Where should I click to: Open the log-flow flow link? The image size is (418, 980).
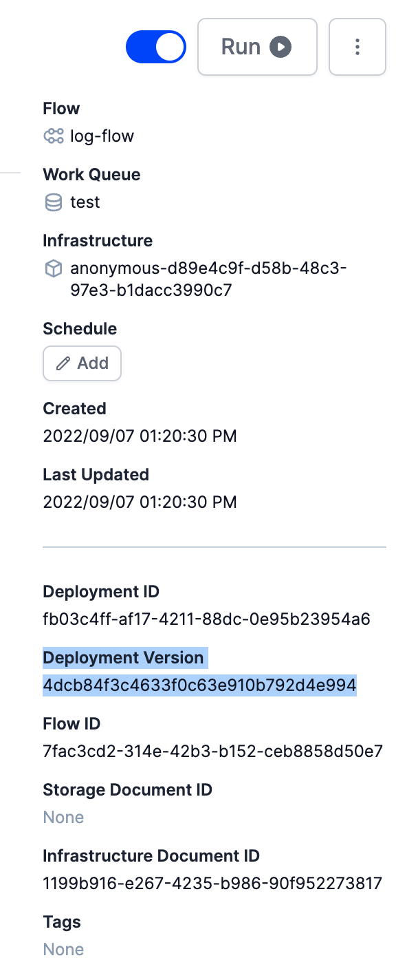100,136
